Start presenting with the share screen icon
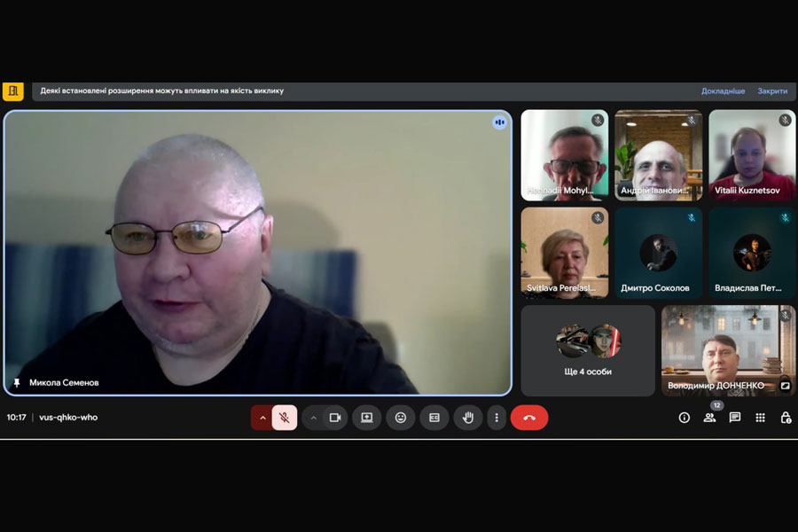This screenshot has height=532, width=798. point(366,418)
